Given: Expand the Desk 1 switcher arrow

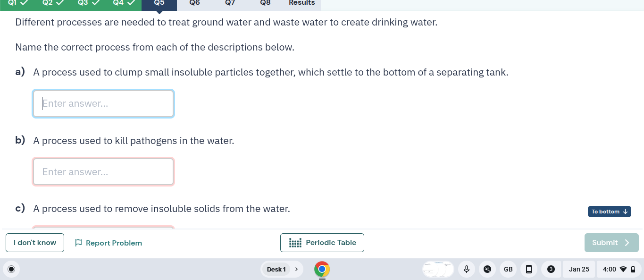Looking at the screenshot, I should [296, 269].
